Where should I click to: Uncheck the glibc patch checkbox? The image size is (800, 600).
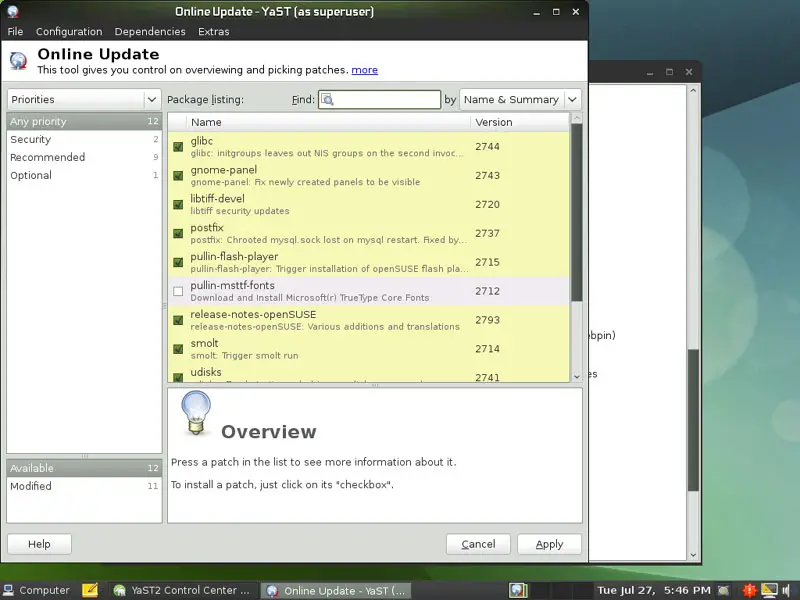pos(178,147)
